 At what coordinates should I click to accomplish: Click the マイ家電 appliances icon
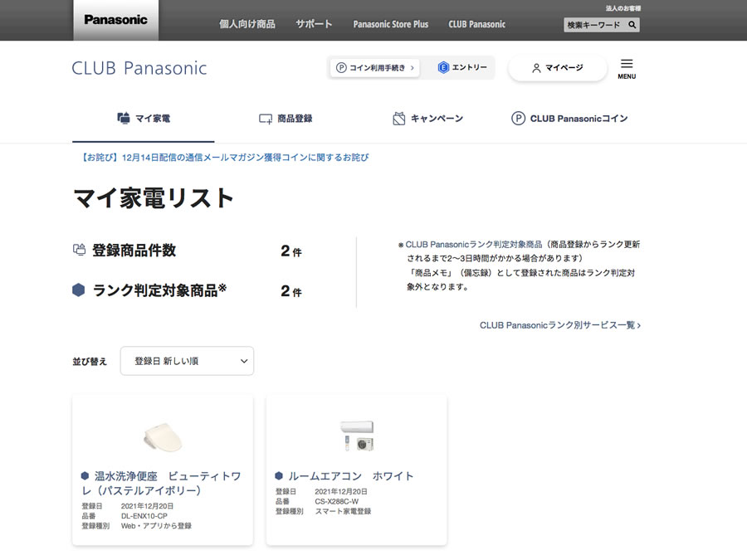click(x=124, y=118)
